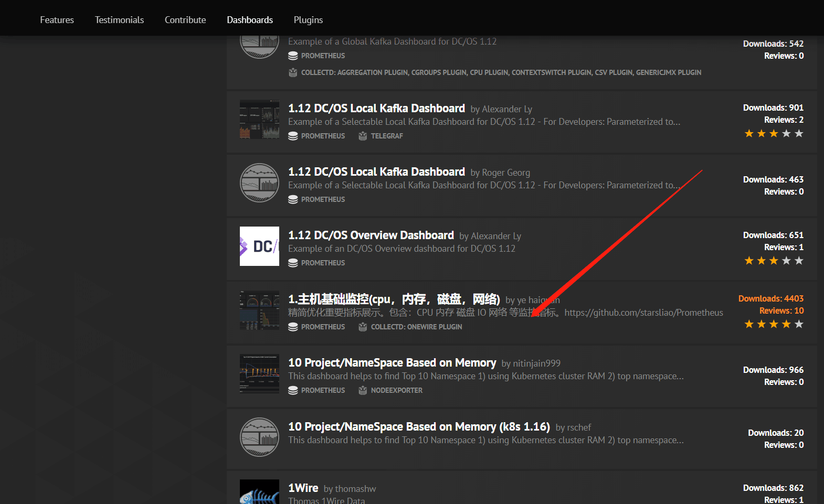Click the 'Downloads: 4403' text
The image size is (824, 504).
[x=771, y=298]
